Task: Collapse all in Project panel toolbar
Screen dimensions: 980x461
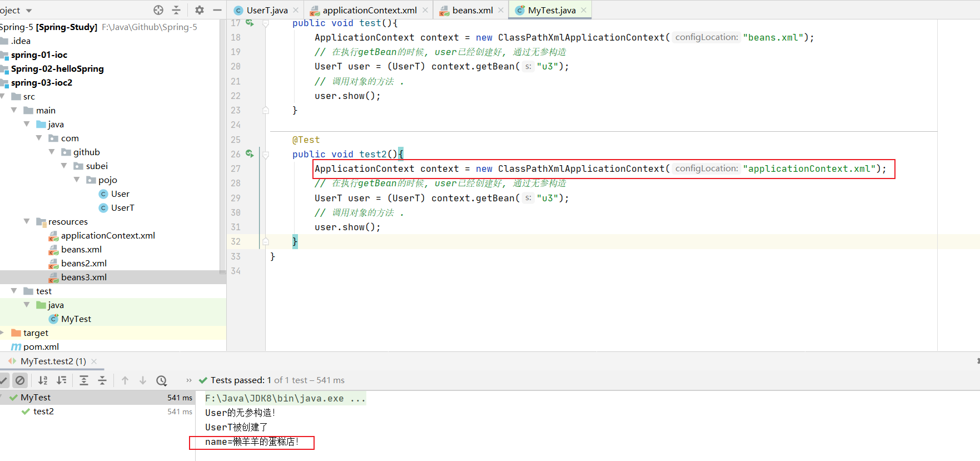Action: 176,10
